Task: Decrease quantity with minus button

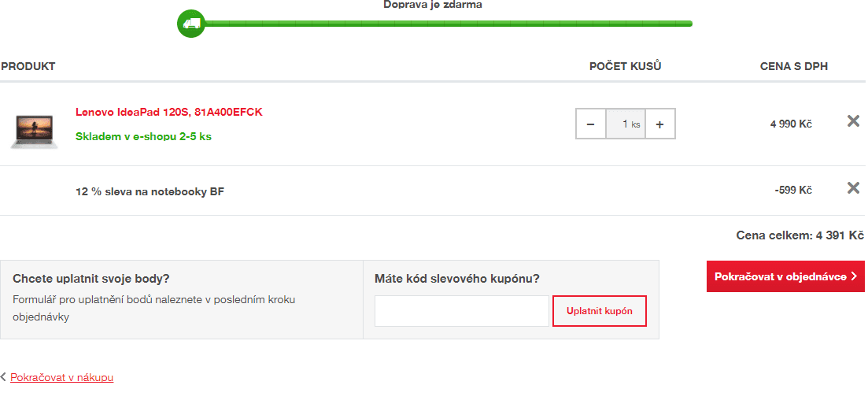Action: (x=591, y=124)
